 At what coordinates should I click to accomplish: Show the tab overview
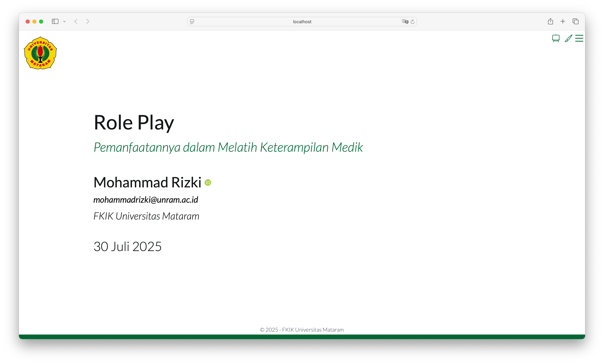pyautogui.click(x=575, y=22)
